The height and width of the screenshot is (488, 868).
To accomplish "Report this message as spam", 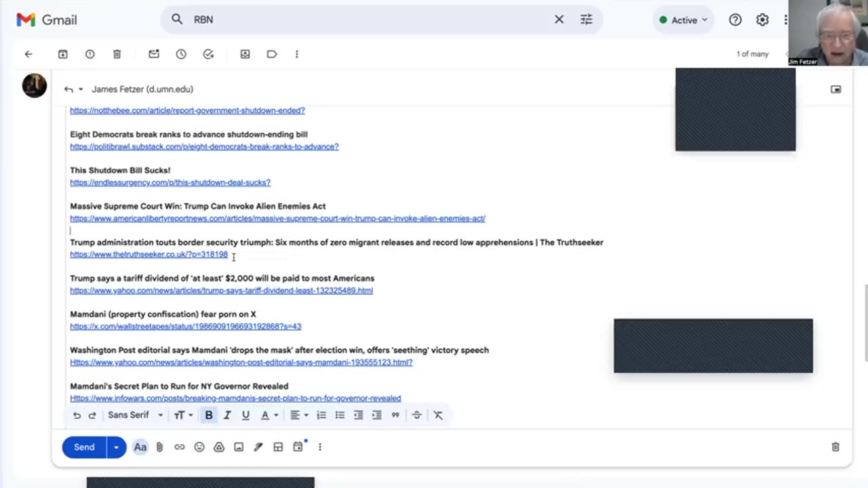I will 90,54.
